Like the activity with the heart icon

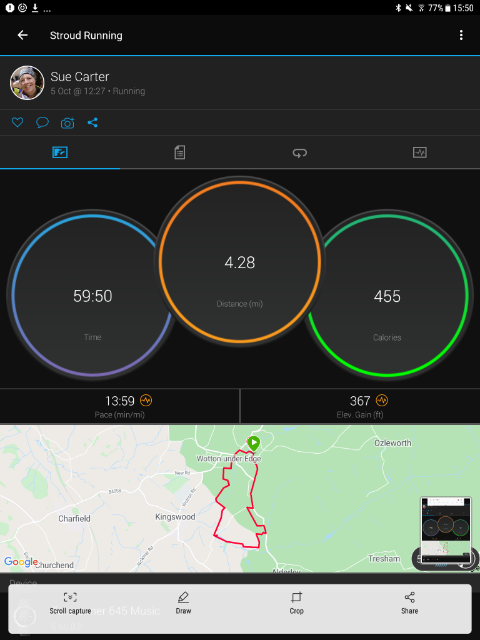(x=17, y=122)
